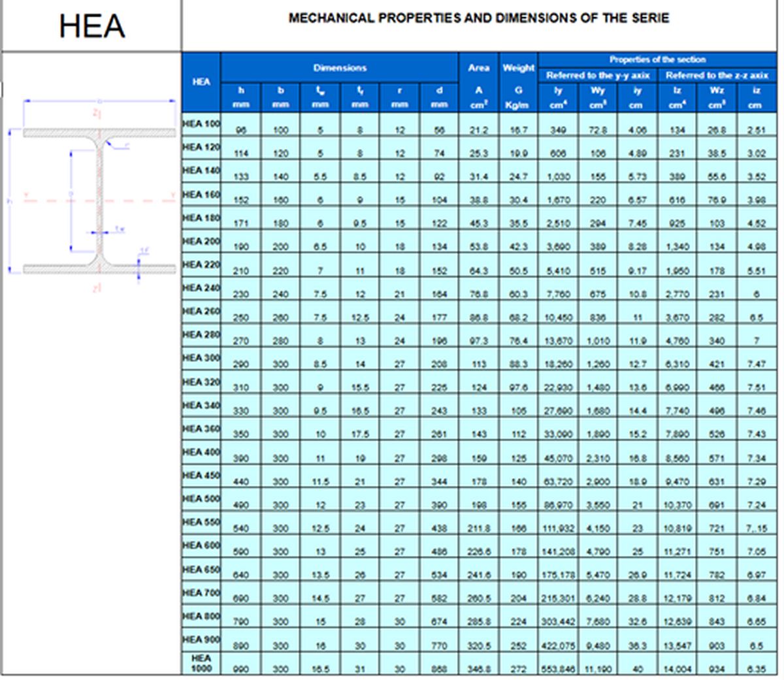Image resolution: width=784 pixels, height=680 pixels.
Task: Click the HEA 300 row label
Action: tap(201, 358)
